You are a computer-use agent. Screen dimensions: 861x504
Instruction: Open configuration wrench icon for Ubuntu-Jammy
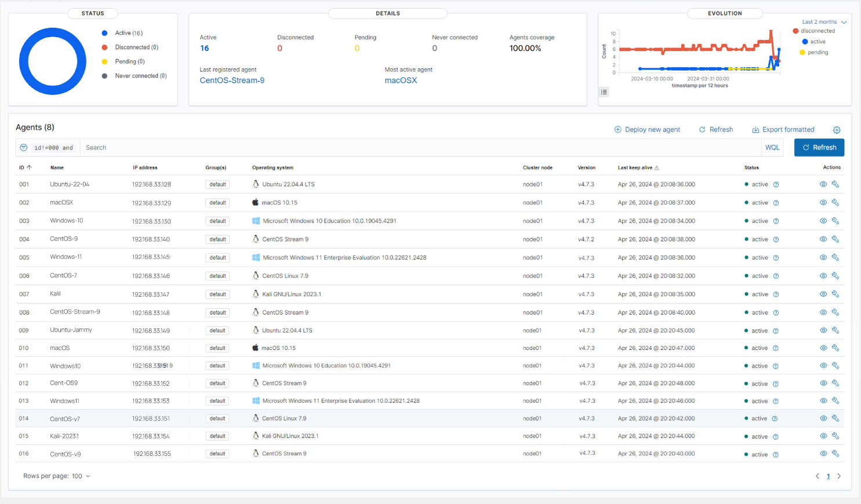pyautogui.click(x=835, y=330)
